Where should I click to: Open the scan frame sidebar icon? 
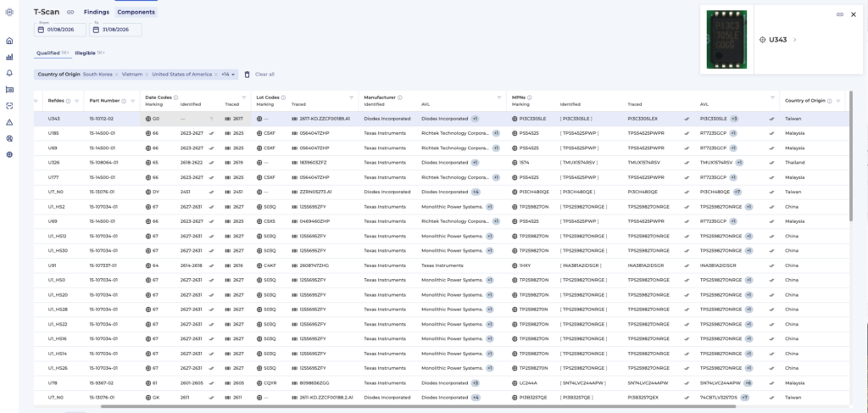click(x=9, y=106)
